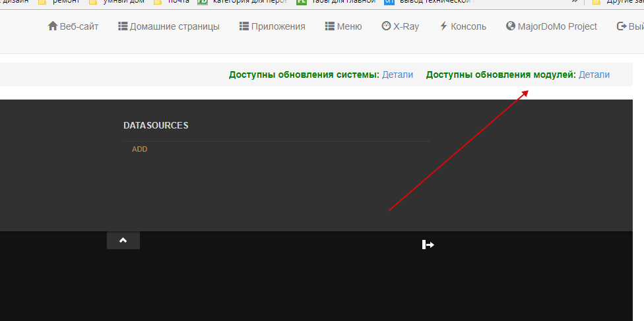Image resolution: width=644 pixels, height=321 pixels.
Task: Expand the bookmarks overflow chevron
Action: (x=575, y=1)
